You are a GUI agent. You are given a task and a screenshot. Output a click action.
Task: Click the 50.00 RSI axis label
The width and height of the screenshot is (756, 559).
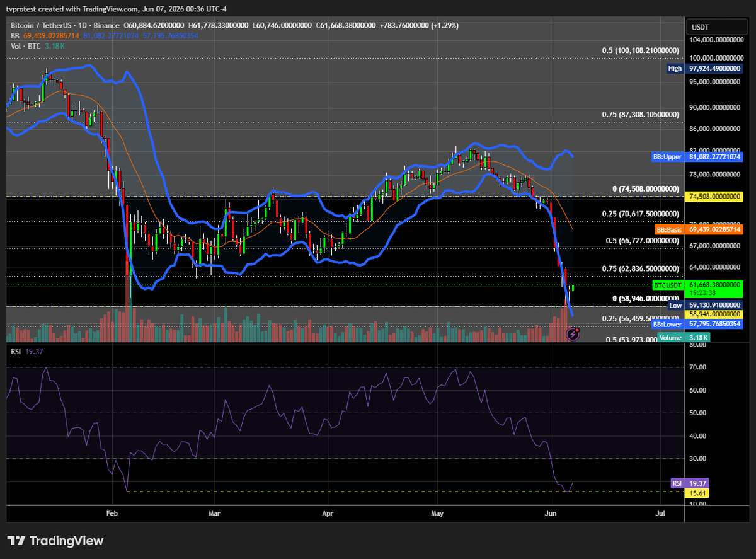click(698, 413)
